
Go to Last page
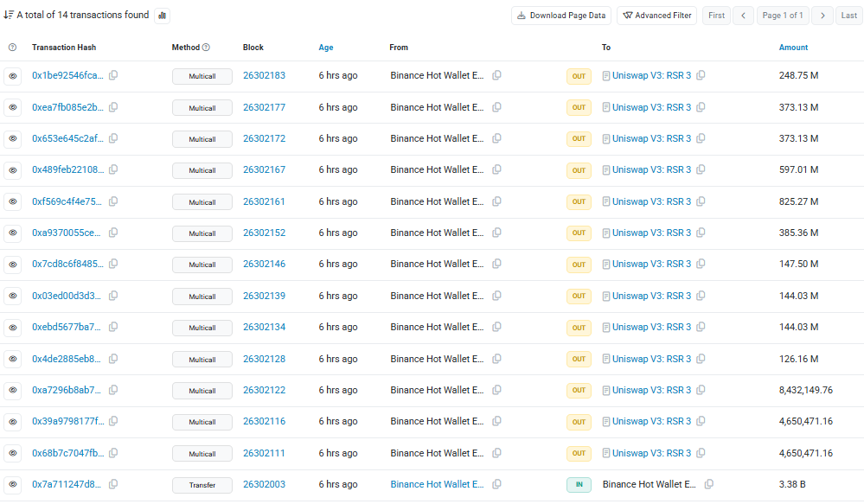(x=849, y=16)
